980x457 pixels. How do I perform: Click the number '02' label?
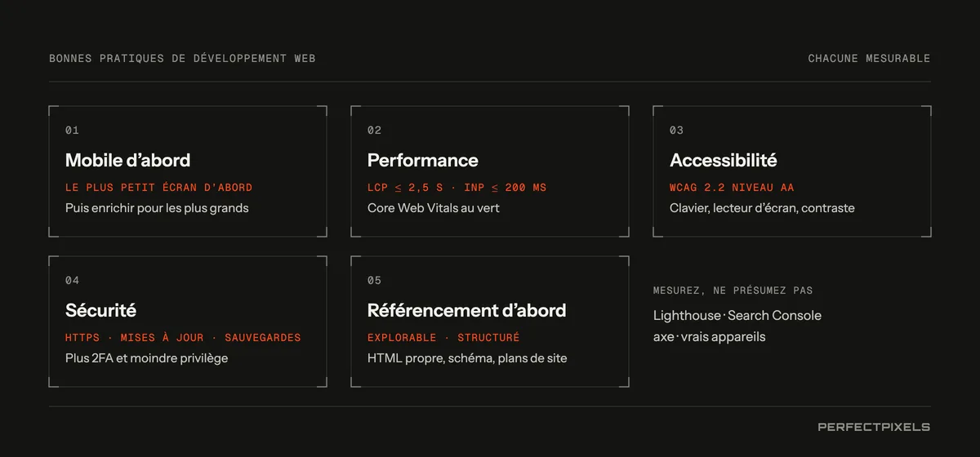pos(374,131)
